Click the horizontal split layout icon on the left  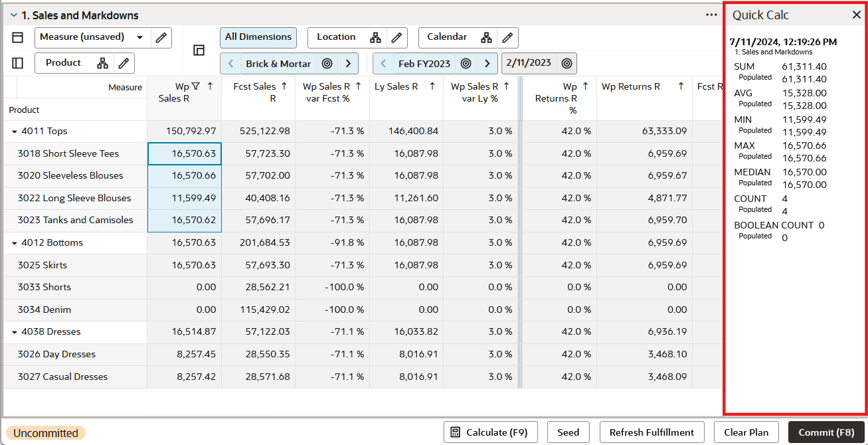coord(17,37)
